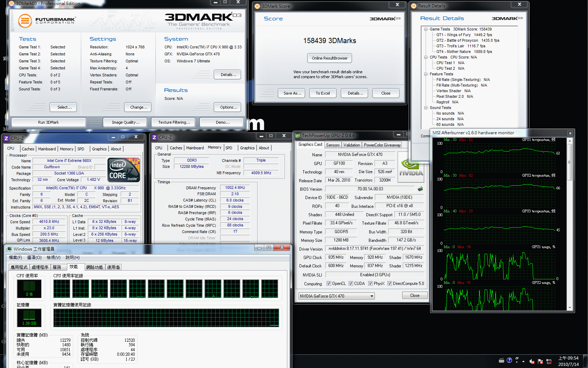588x368 pixels.
Task: Show hidden tray icons arrow
Action: click(524, 361)
